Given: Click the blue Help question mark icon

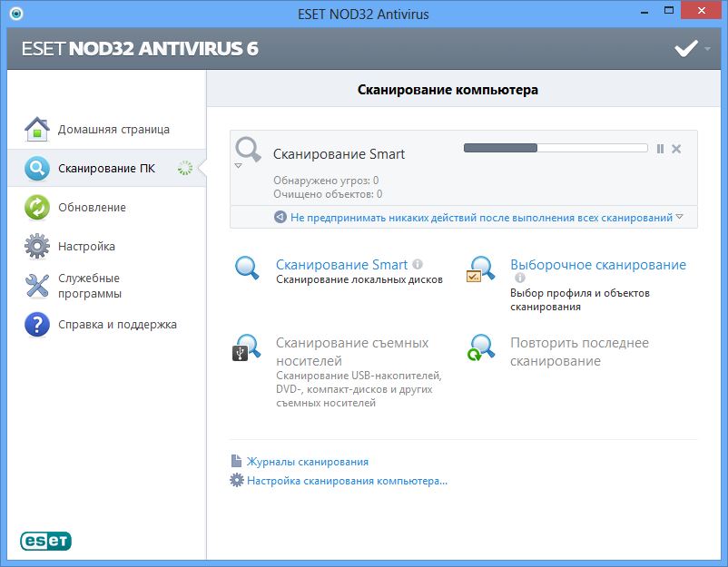Looking at the screenshot, I should tap(36, 325).
